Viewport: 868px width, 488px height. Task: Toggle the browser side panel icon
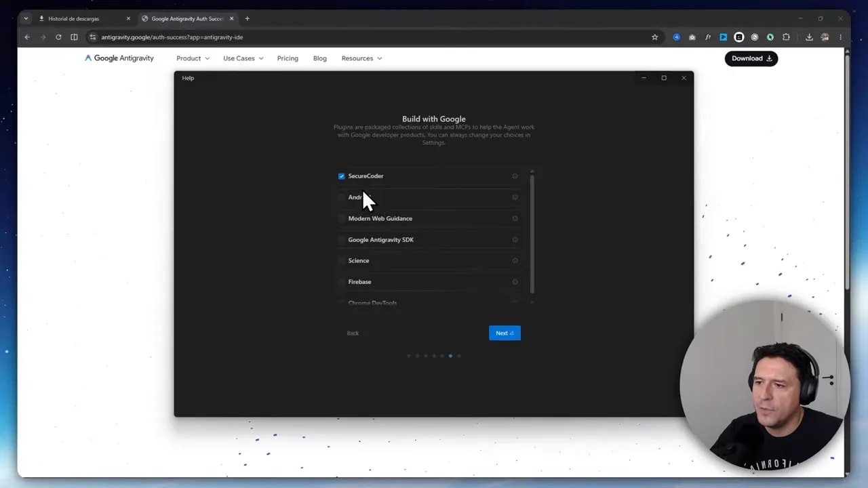coord(74,37)
